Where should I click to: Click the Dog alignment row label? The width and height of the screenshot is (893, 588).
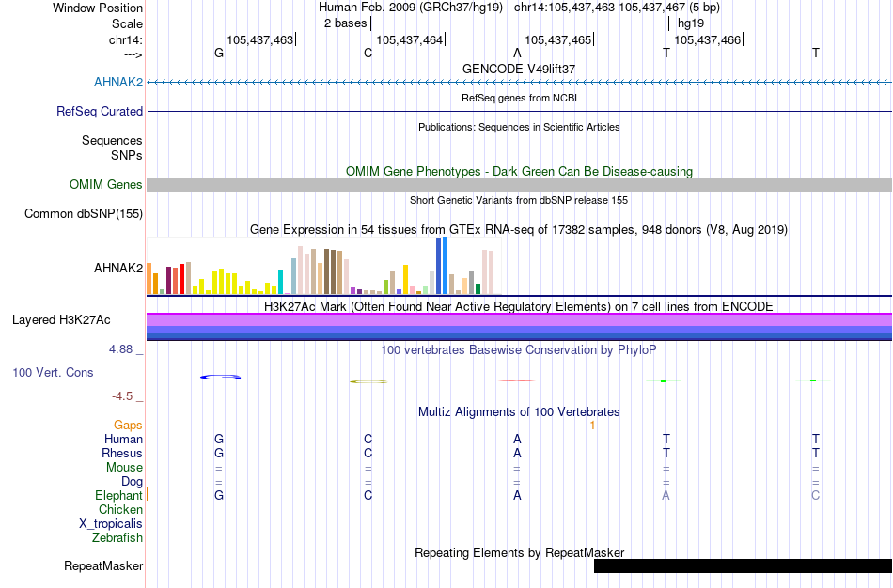pyautogui.click(x=132, y=482)
